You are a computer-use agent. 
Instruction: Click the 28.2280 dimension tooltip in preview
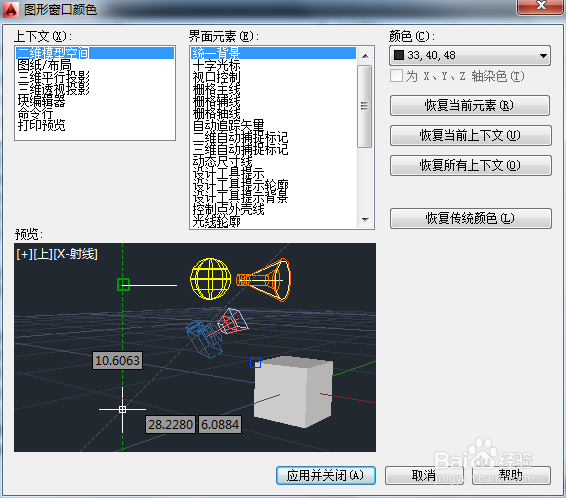pos(170,424)
